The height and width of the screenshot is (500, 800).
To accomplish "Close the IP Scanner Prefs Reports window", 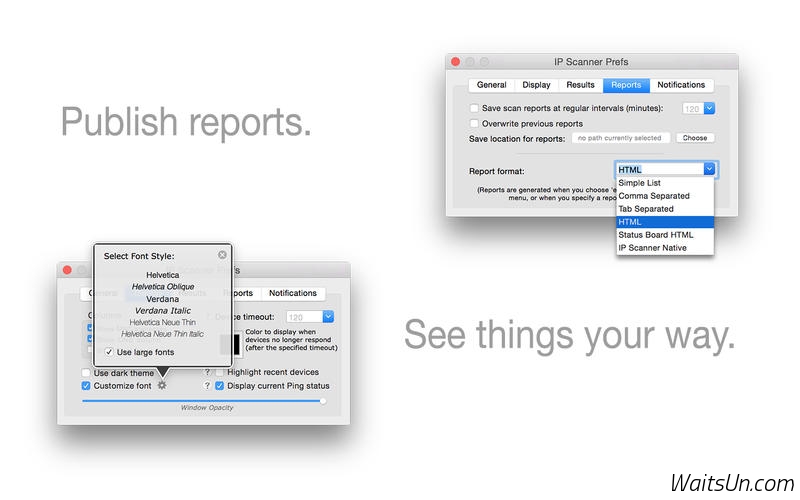I will pos(456,62).
